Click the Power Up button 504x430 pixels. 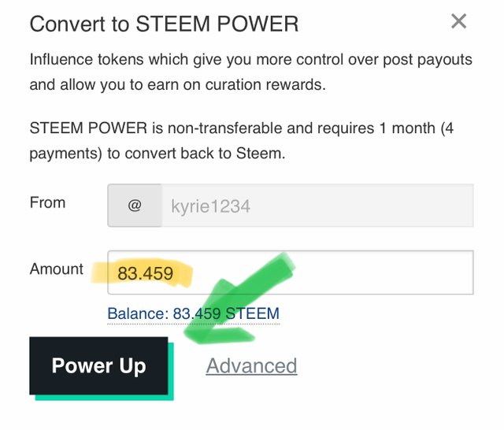point(98,365)
